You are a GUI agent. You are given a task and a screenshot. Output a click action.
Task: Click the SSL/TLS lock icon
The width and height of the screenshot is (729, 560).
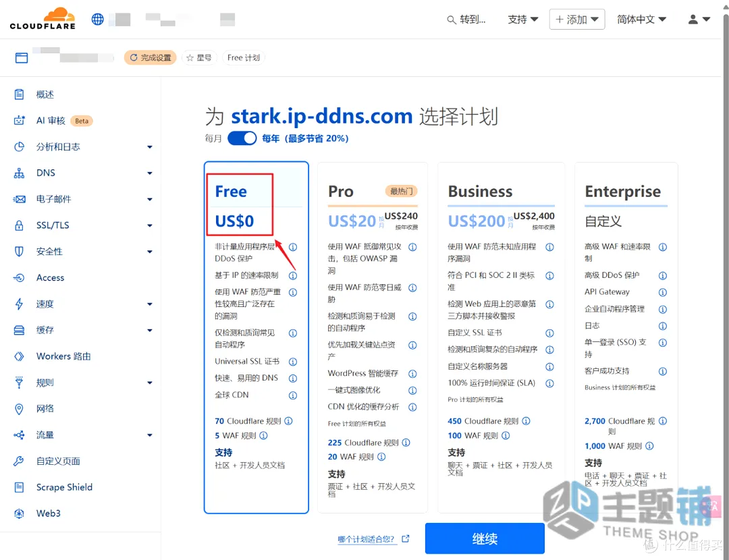coord(19,225)
